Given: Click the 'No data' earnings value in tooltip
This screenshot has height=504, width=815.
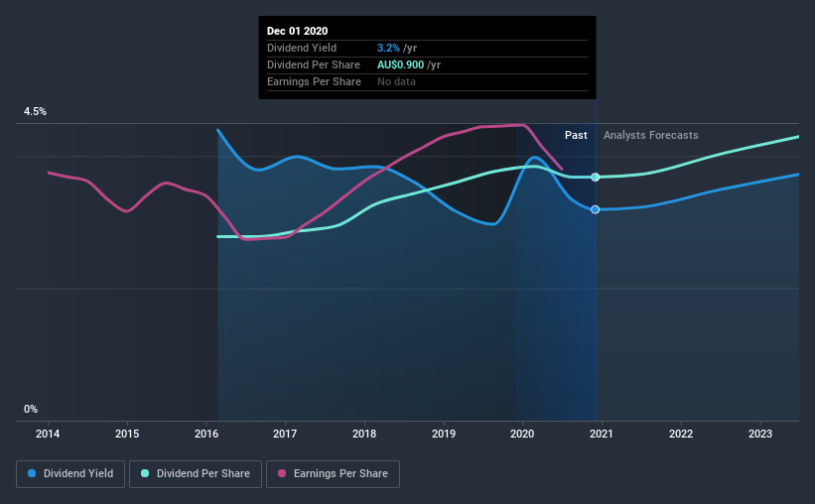Looking at the screenshot, I should (396, 81).
